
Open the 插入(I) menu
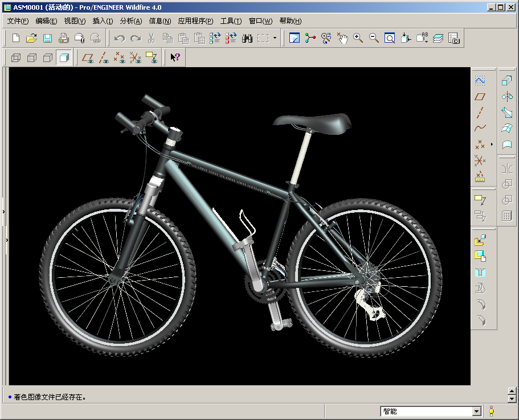[103, 21]
